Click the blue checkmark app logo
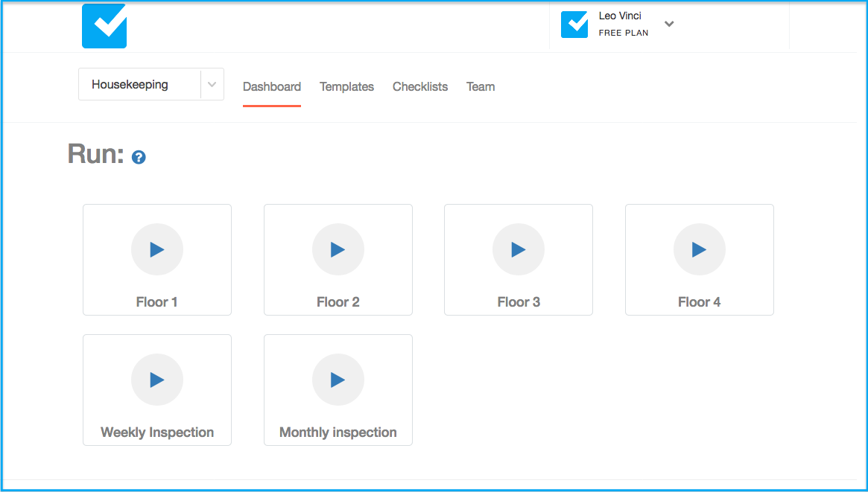 click(104, 26)
